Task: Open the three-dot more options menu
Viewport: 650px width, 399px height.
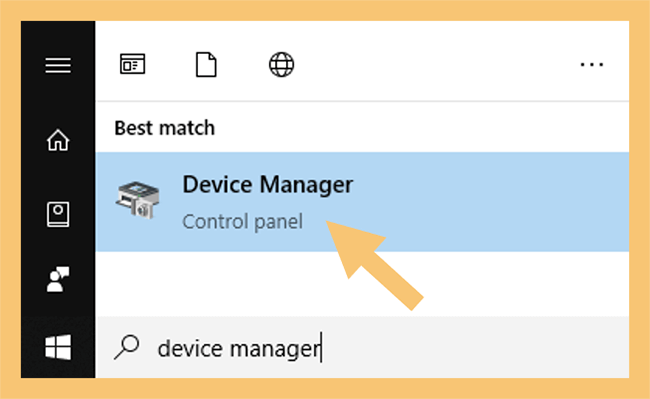Action: [x=592, y=65]
